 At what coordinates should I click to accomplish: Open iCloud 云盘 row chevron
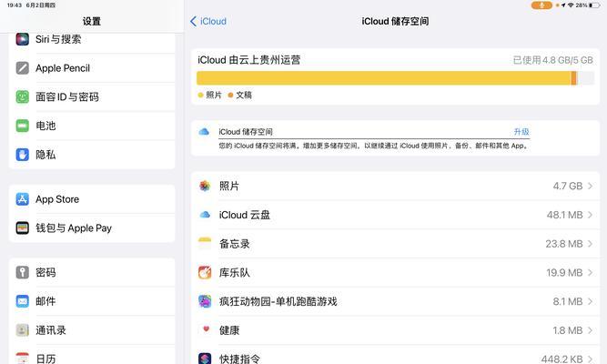coord(590,215)
